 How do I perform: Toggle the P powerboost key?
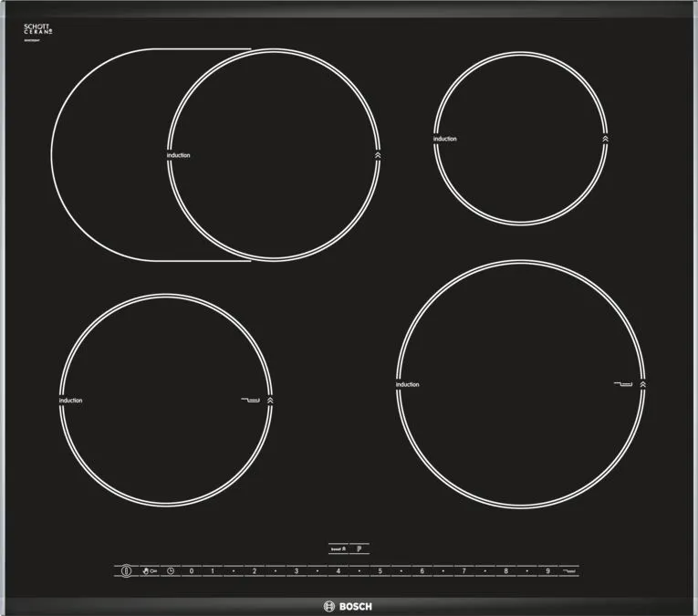[x=359, y=548]
